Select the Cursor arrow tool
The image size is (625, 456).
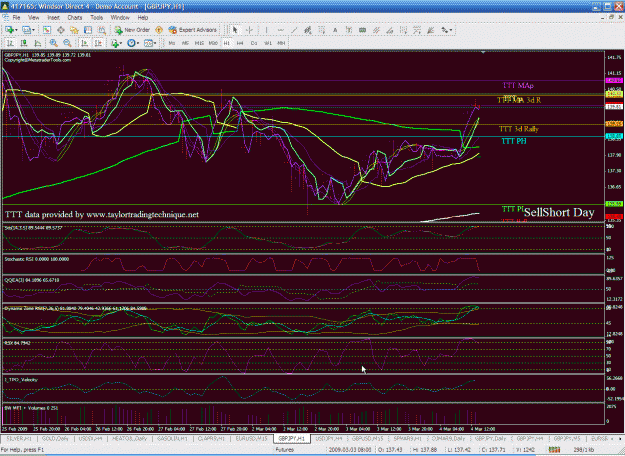235,30
